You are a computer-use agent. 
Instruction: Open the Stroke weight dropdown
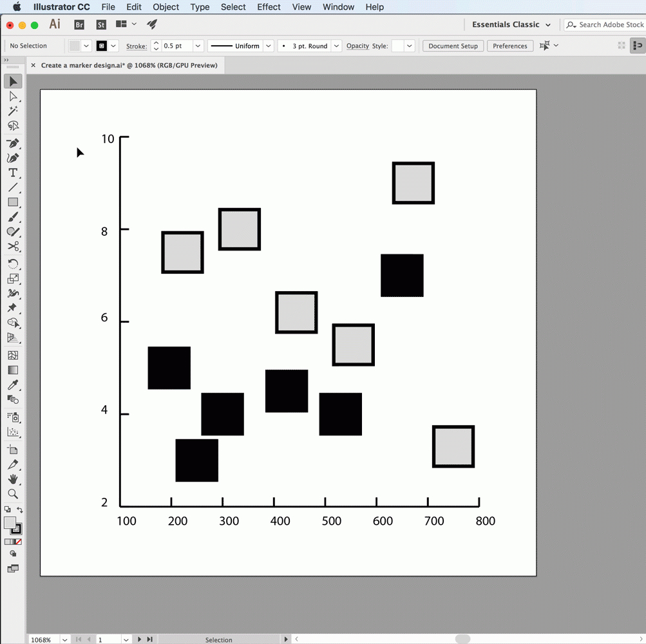(x=198, y=46)
